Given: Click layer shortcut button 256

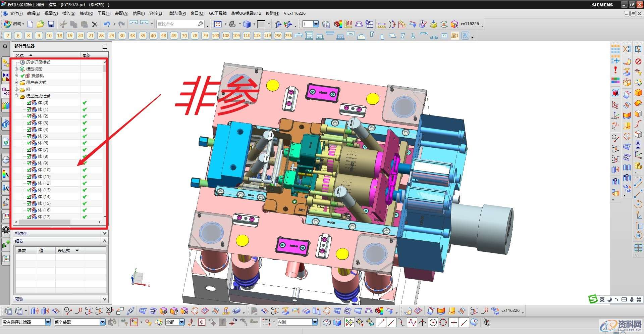Looking at the screenshot, I should tap(288, 36).
